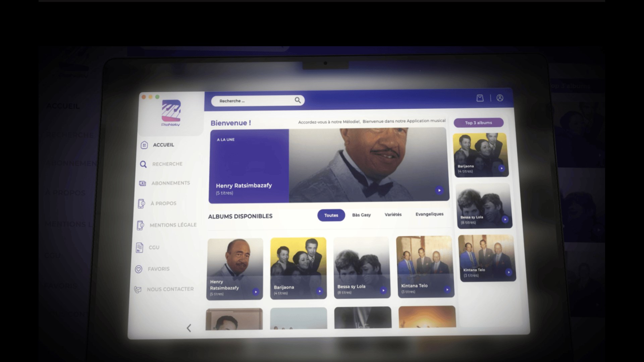
Task: Show Evangeliques albums category
Action: tap(429, 214)
